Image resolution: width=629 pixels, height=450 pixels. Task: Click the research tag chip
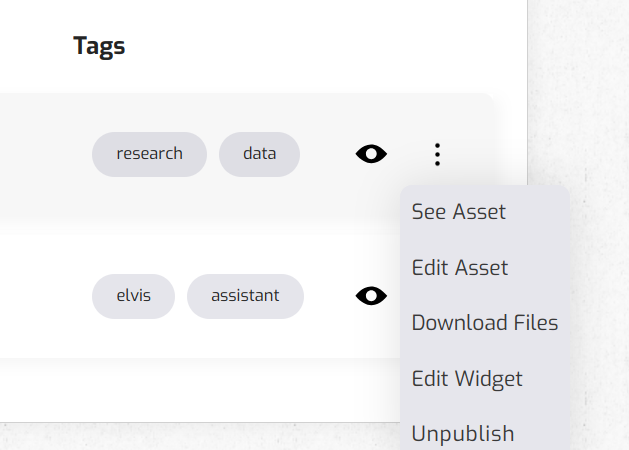click(x=149, y=154)
